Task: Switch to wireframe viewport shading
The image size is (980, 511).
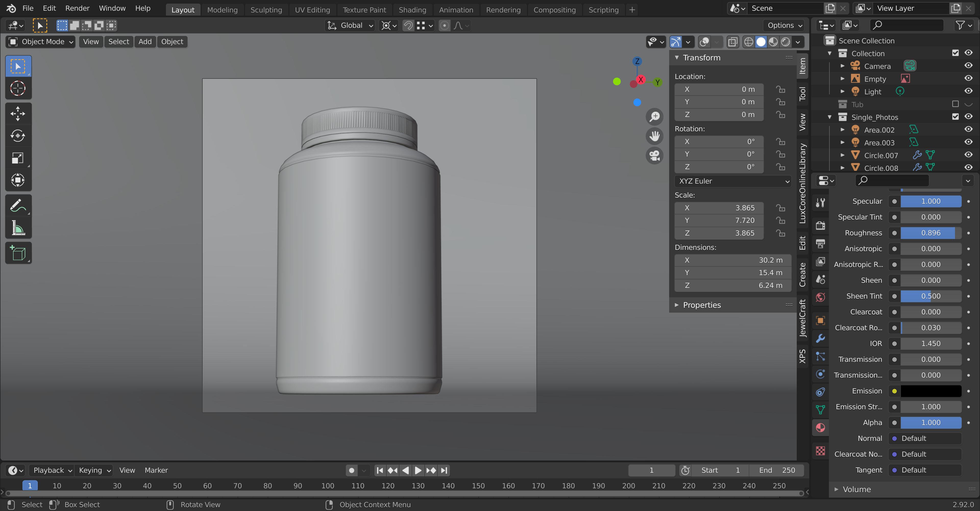Action: click(748, 42)
